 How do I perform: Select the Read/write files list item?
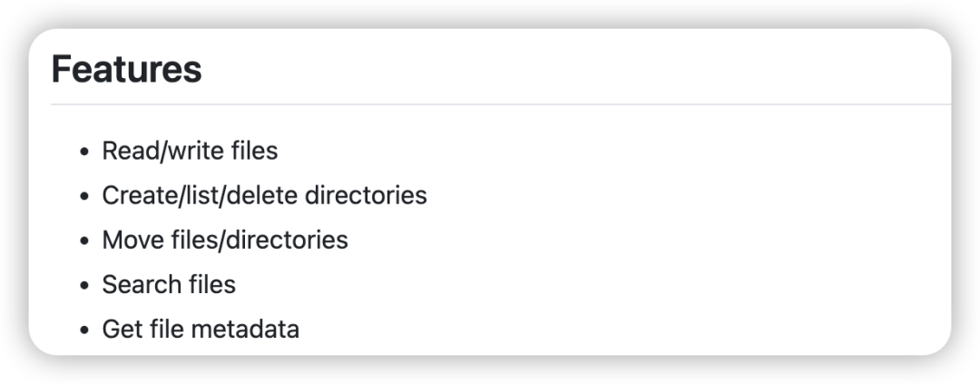[x=190, y=151]
